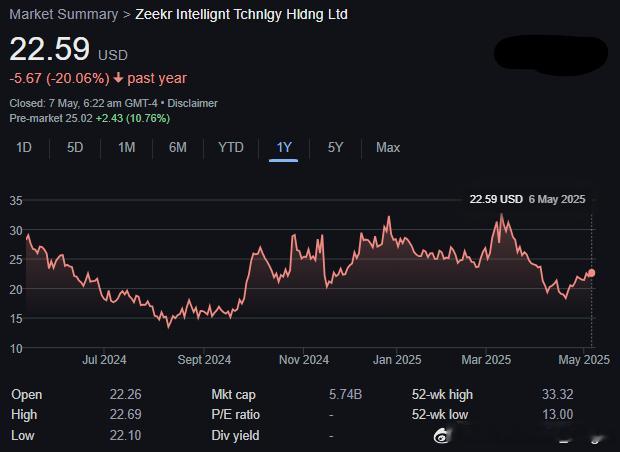Viewport: 620px width, 452px height.
Task: Click the 52-wk low value 13.00
Action: [x=558, y=414]
